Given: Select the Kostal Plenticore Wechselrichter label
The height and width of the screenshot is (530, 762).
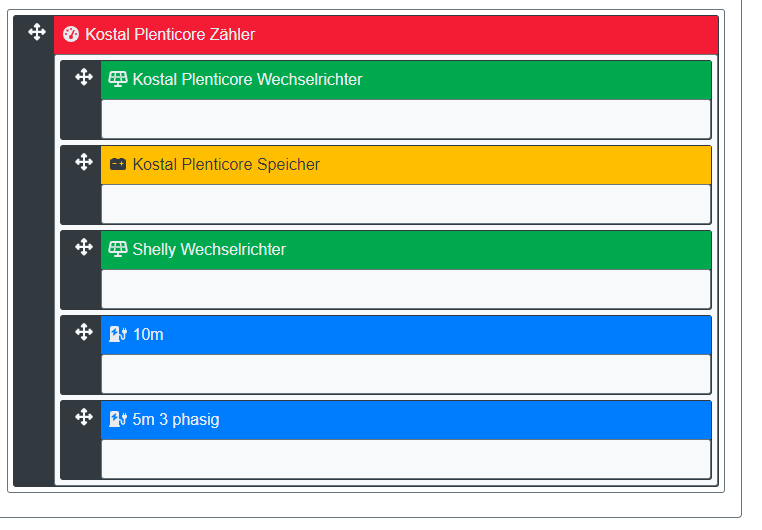Looking at the screenshot, I should click(247, 79).
